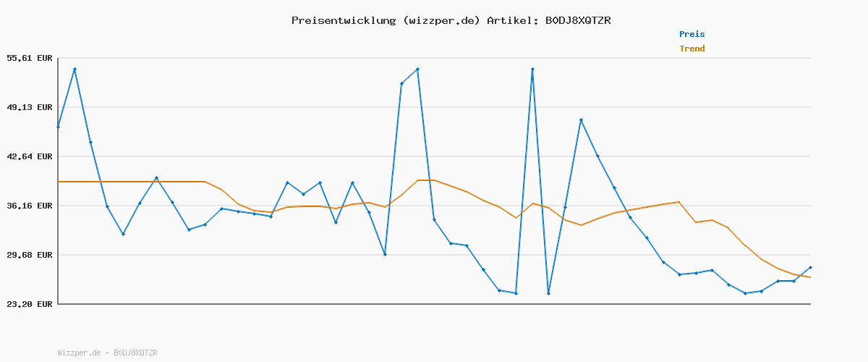Click the chart title Preisentwicklung text
The width and height of the screenshot is (868, 362).
click(343, 20)
